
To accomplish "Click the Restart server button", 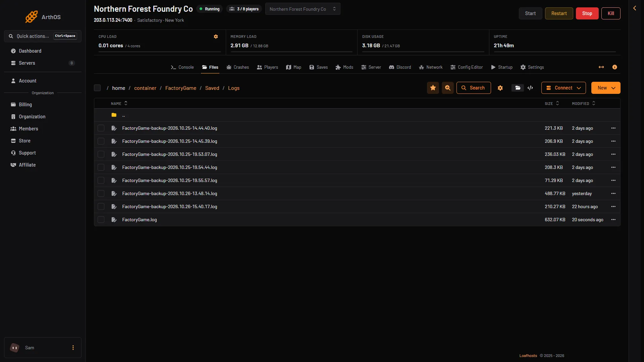I will (x=559, y=13).
